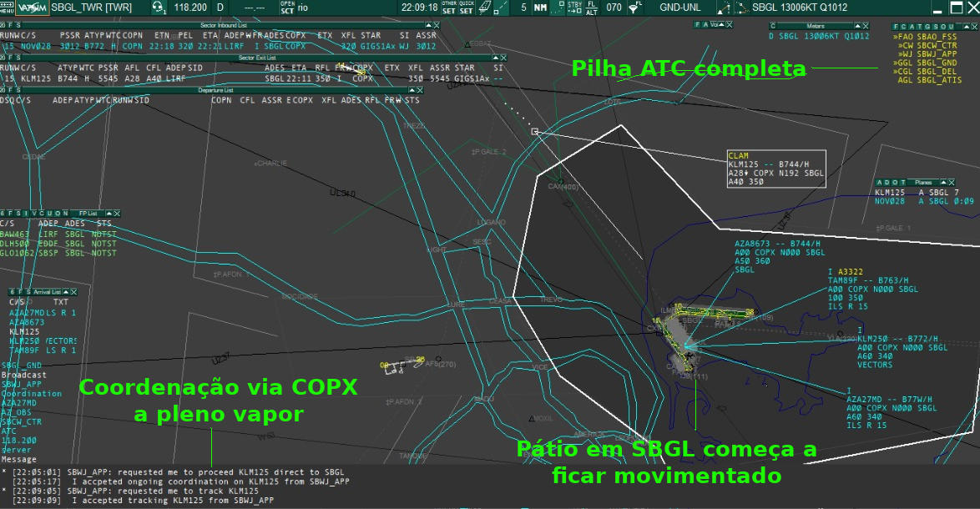Click the STBY standby mode icon
980x509 pixels.
(x=574, y=8)
